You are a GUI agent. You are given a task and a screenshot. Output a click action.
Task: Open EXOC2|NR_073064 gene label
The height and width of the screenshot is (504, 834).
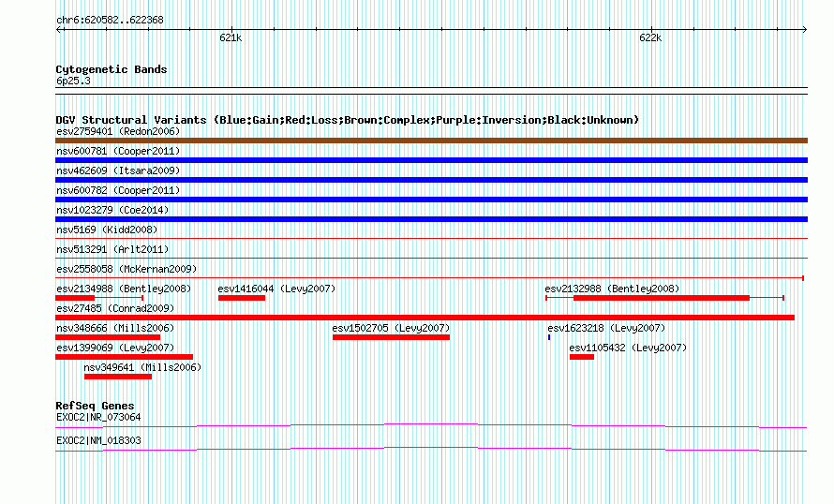[x=98, y=417]
